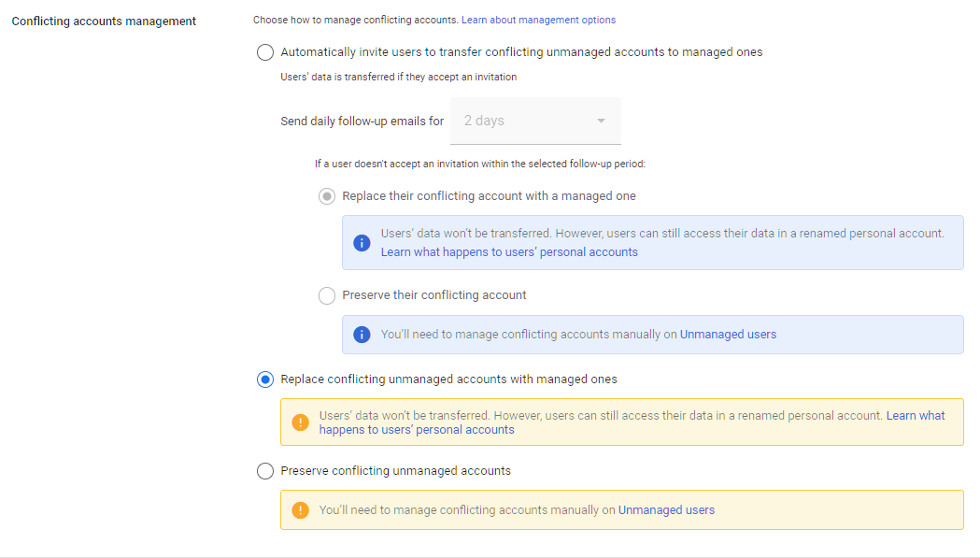Click the orange warning icon about data transfer

[300, 422]
